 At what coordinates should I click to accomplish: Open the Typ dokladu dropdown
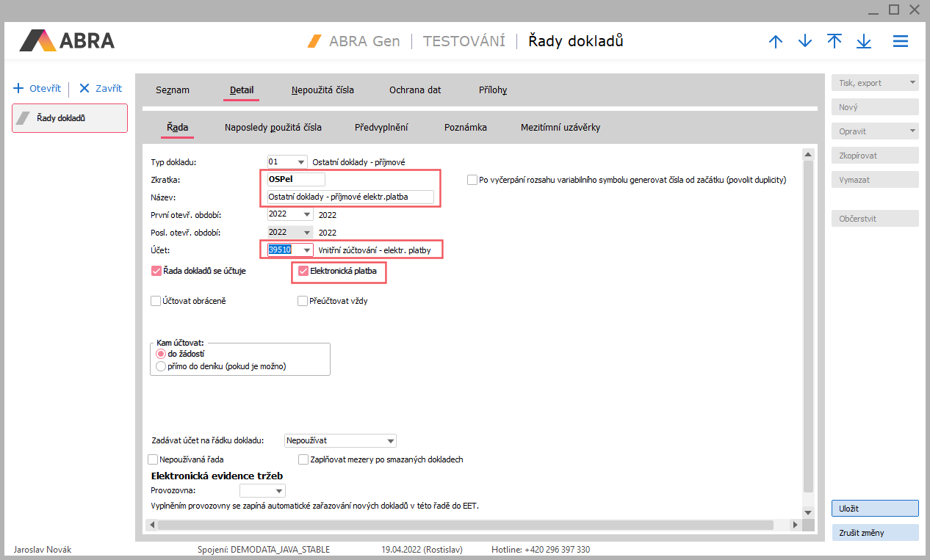pyautogui.click(x=300, y=162)
